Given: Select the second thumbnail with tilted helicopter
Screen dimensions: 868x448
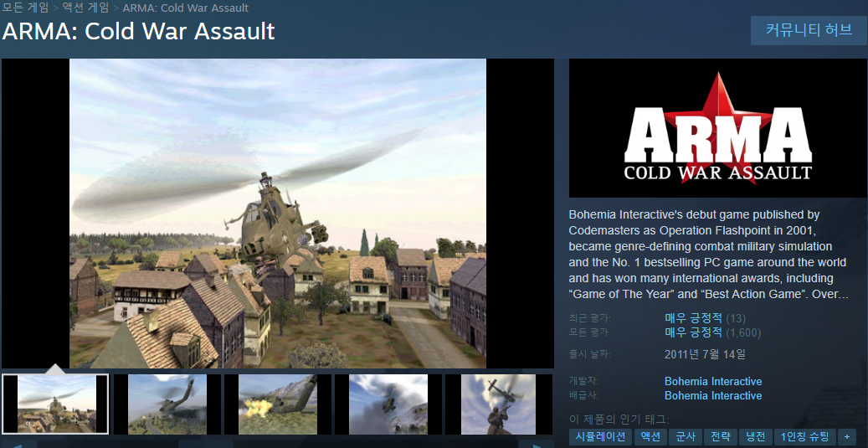Looking at the screenshot, I should coord(167,404).
